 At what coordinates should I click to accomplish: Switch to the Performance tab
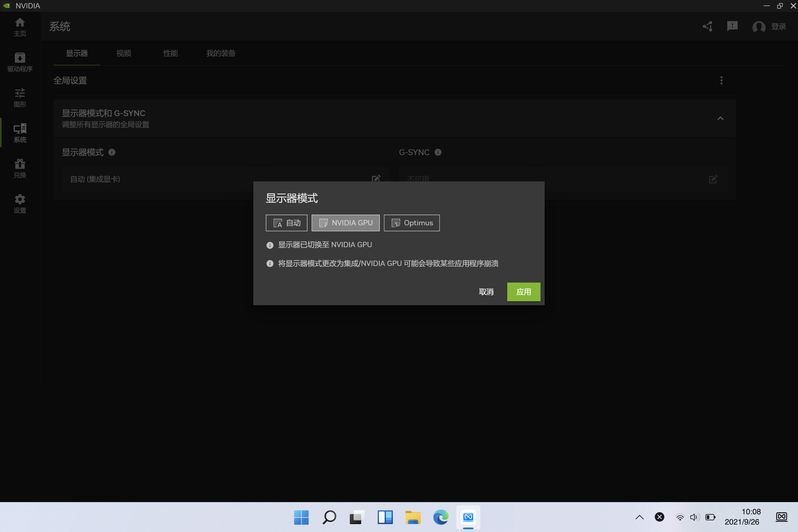pyautogui.click(x=170, y=53)
